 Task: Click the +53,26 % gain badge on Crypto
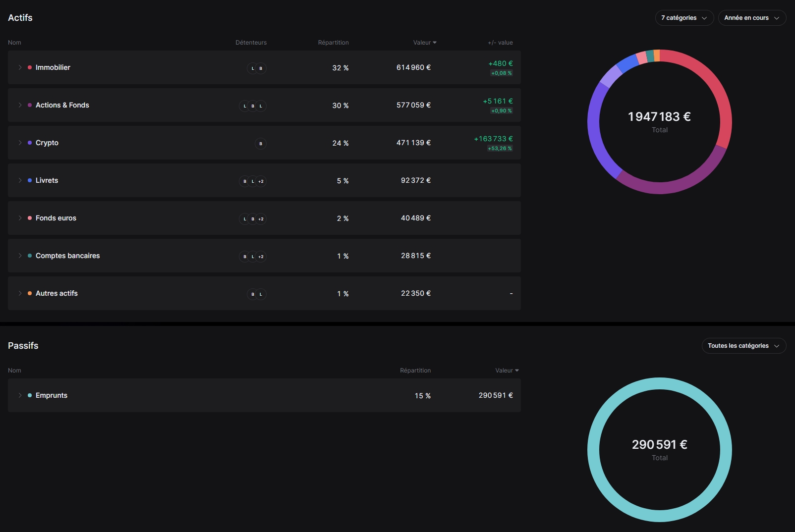pyautogui.click(x=500, y=149)
